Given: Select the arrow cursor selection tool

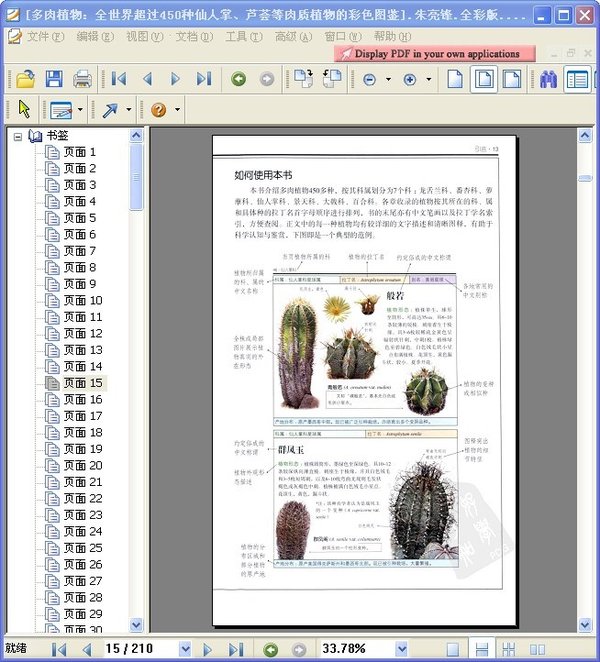Looking at the screenshot, I should tap(25, 109).
